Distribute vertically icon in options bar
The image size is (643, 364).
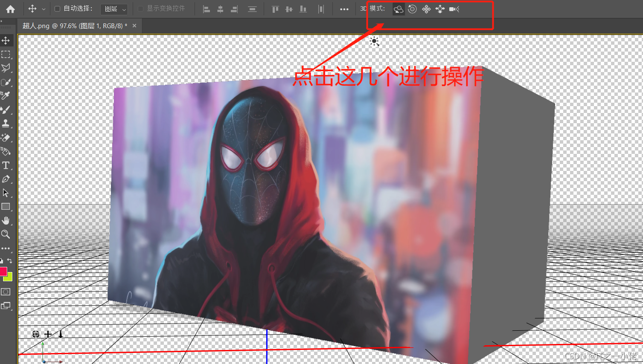(x=252, y=9)
